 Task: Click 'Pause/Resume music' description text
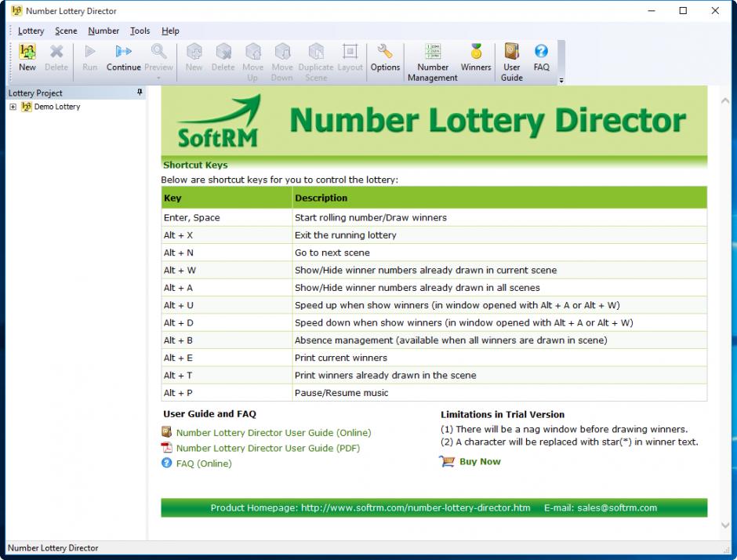pos(341,393)
